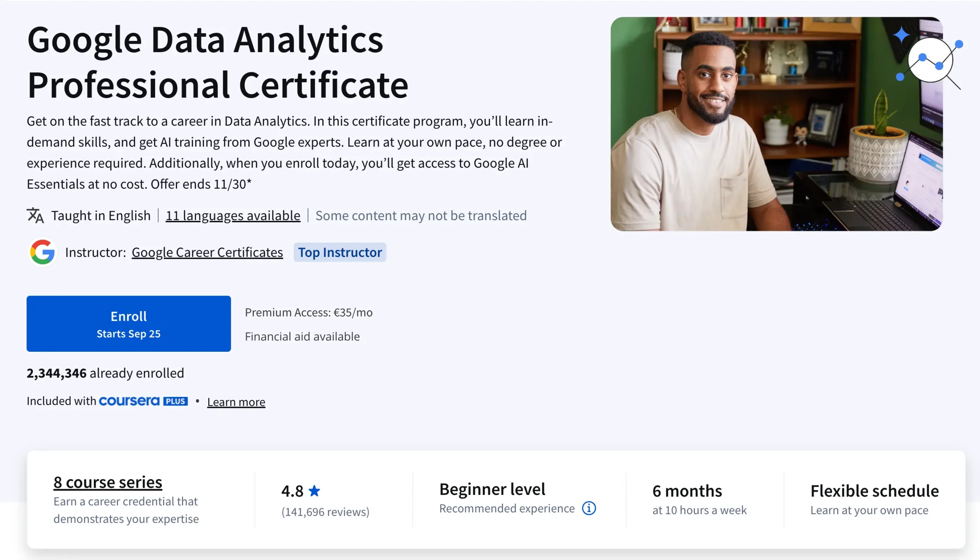Image resolution: width=980 pixels, height=560 pixels.
Task: Click the 6 months duration heading
Action: pyautogui.click(x=687, y=491)
